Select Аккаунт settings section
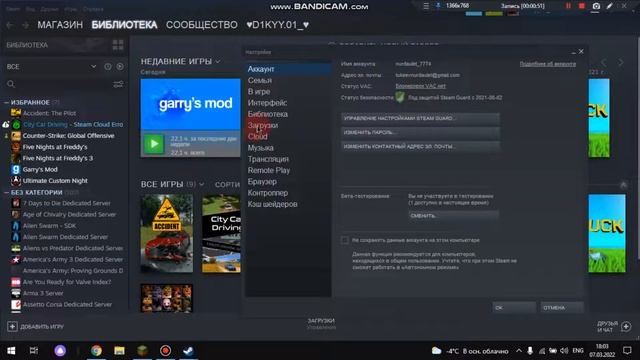The width and height of the screenshot is (640, 360). (x=288, y=69)
